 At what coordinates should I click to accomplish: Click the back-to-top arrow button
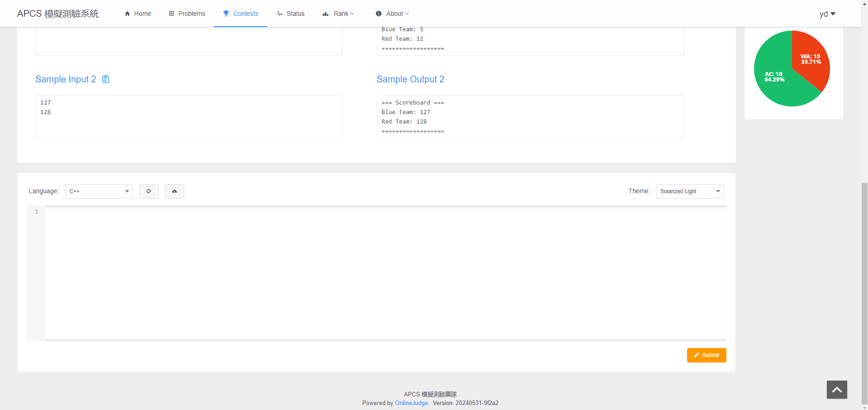(836, 390)
